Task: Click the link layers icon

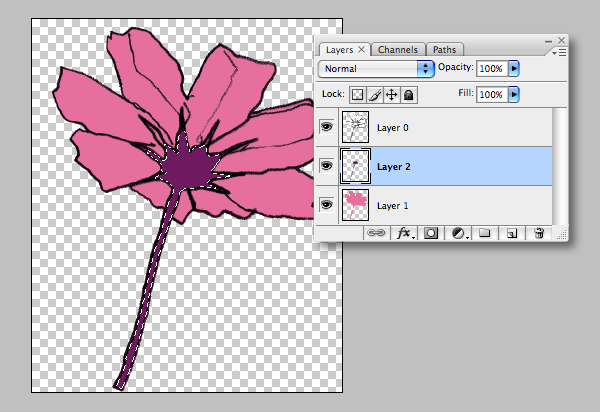Action: point(378,232)
